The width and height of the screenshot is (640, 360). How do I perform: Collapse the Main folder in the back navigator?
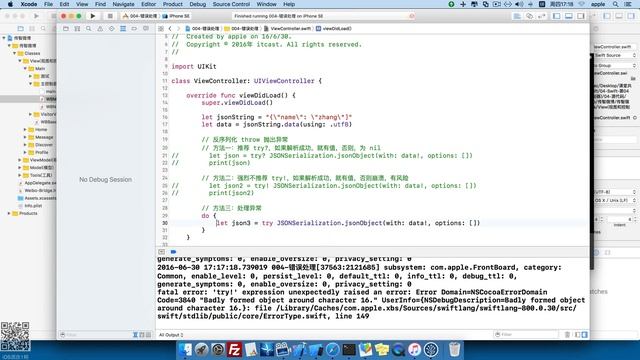[x=25, y=69]
